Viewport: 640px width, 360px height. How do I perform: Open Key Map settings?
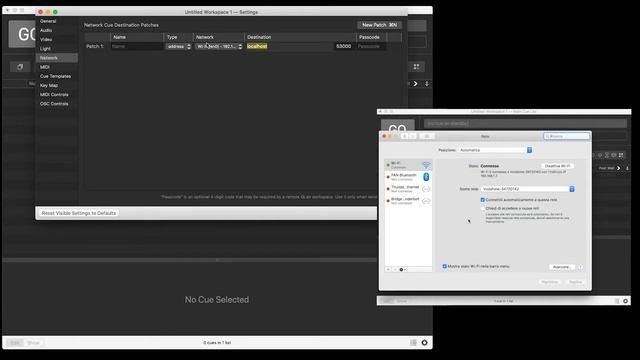click(49, 85)
